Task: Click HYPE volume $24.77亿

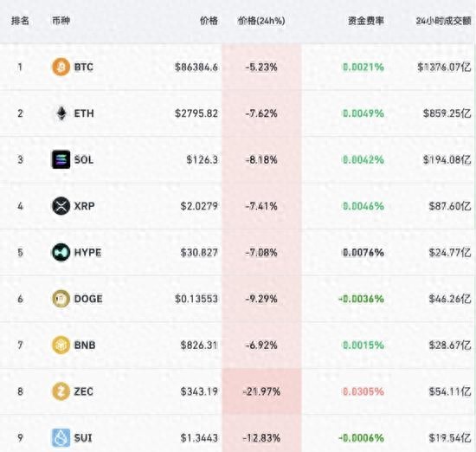Action: [450, 253]
